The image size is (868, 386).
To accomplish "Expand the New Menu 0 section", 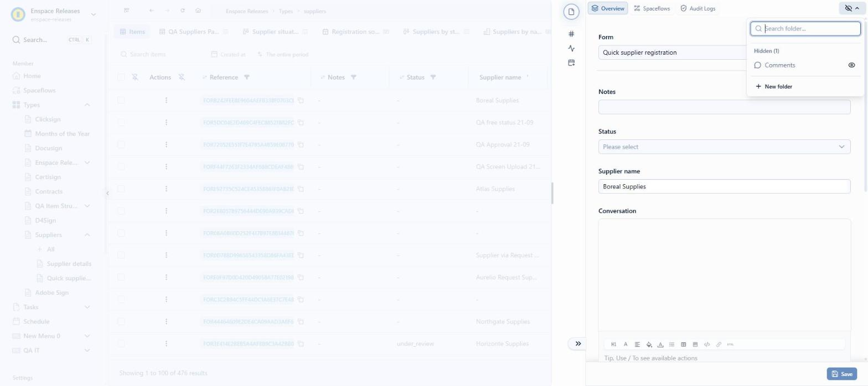I will [87, 336].
